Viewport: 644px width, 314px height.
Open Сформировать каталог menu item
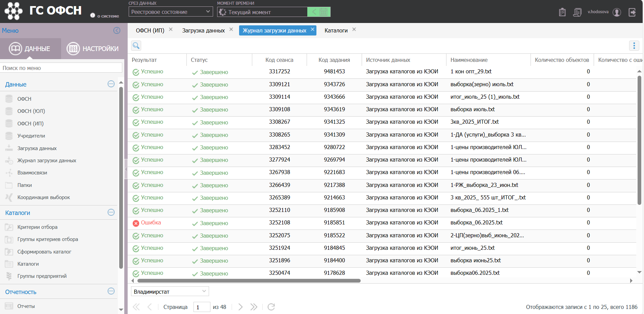coord(44,251)
